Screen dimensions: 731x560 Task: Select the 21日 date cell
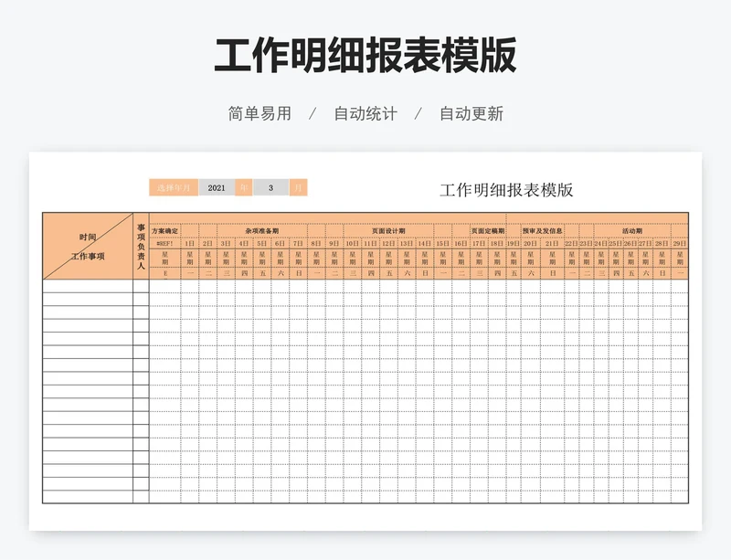click(x=553, y=243)
